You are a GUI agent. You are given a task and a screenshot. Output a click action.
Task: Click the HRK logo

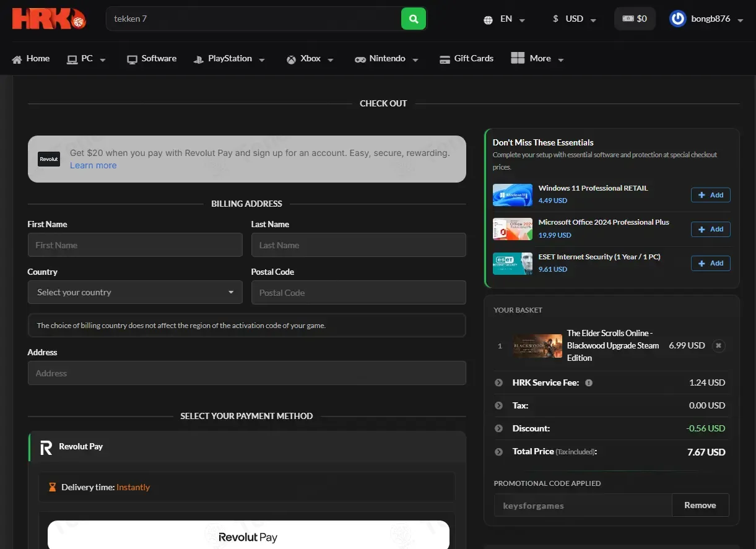click(x=49, y=19)
